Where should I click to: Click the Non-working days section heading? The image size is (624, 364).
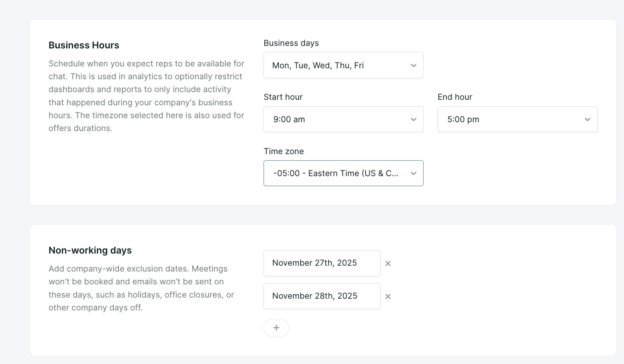pos(90,250)
